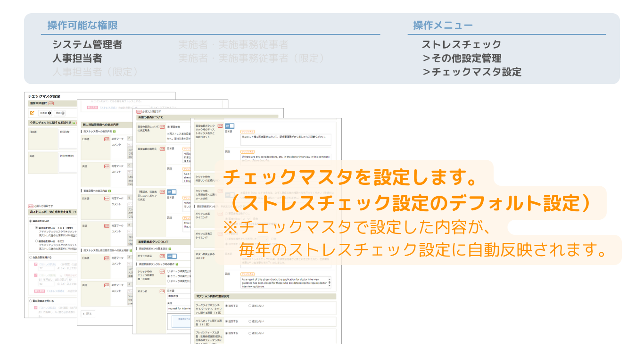Remove the 英語 language tag
The width and height of the screenshot is (644, 357).
63,113
